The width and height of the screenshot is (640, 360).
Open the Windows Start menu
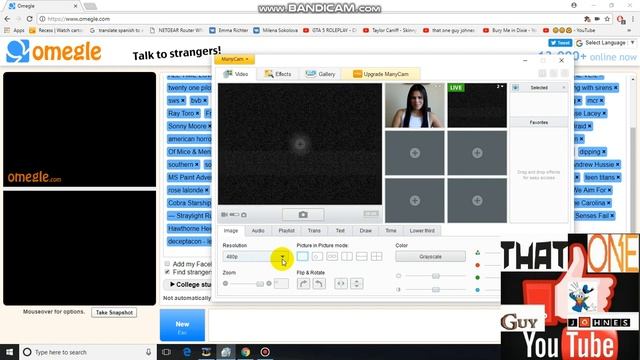[9, 352]
